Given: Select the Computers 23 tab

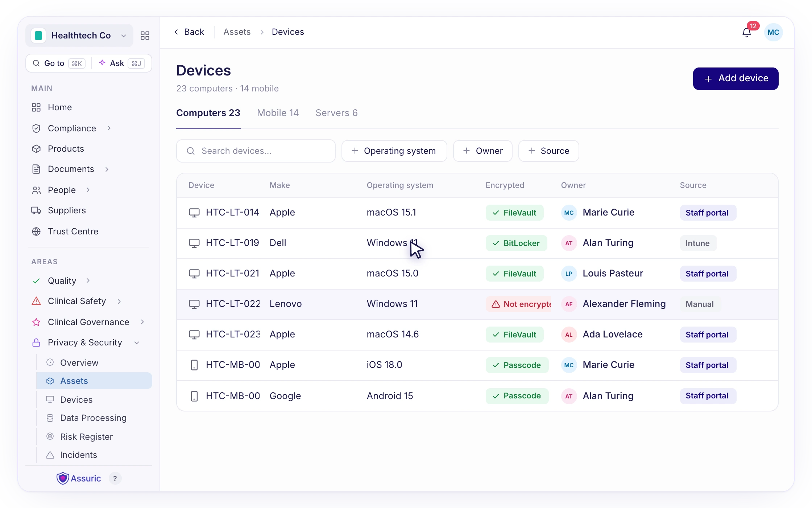Looking at the screenshot, I should tap(208, 113).
